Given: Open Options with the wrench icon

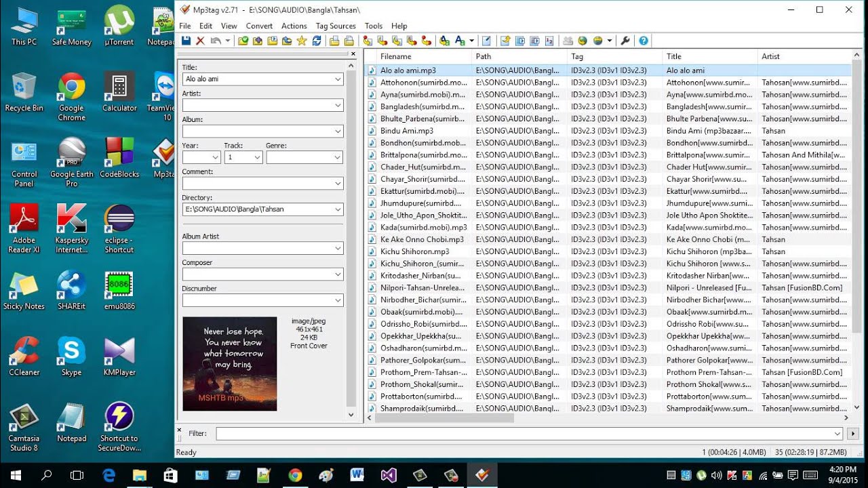Looking at the screenshot, I should point(625,41).
